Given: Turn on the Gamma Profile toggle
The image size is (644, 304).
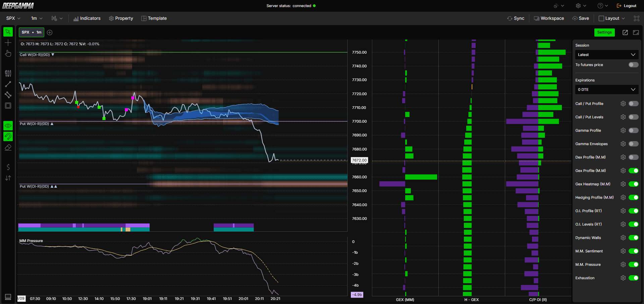Looking at the screenshot, I should pos(633,130).
